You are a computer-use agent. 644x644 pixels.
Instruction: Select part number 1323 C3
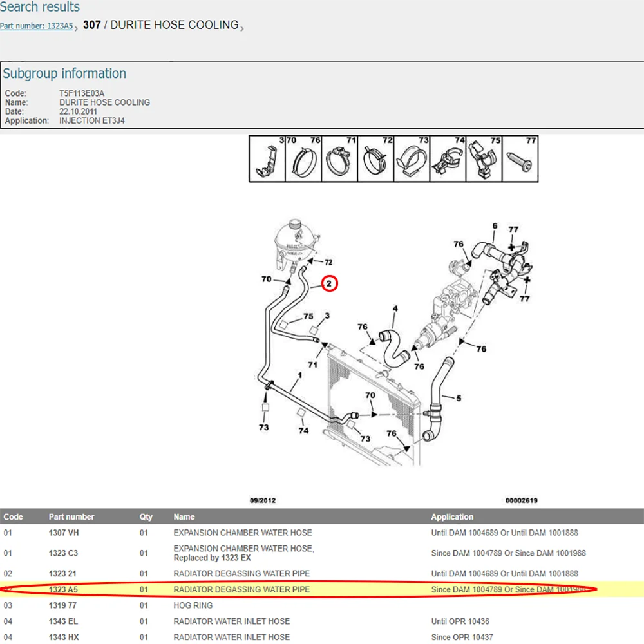[x=63, y=553]
